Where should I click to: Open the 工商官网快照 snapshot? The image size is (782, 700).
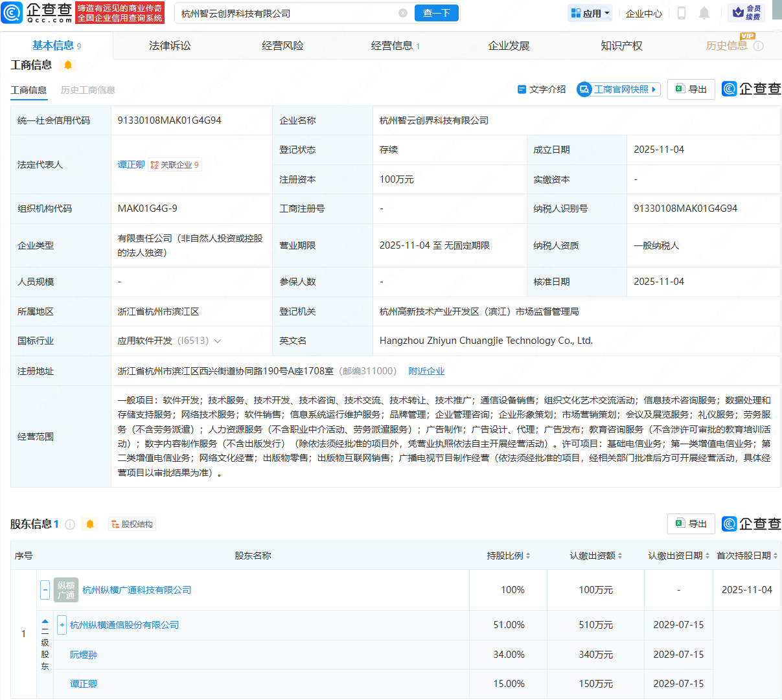pyautogui.click(x=617, y=89)
